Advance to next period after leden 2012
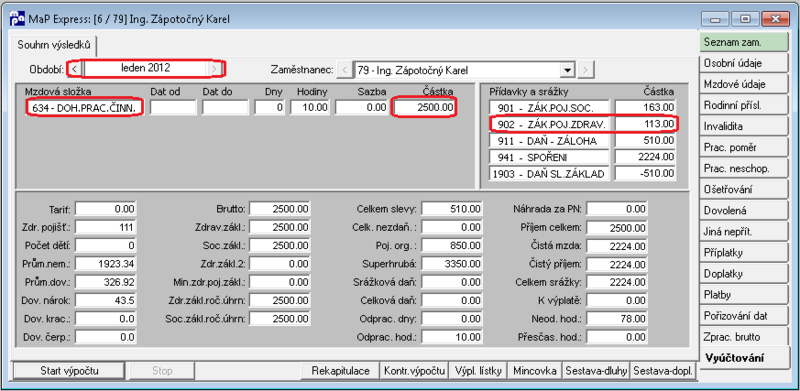 [x=216, y=68]
